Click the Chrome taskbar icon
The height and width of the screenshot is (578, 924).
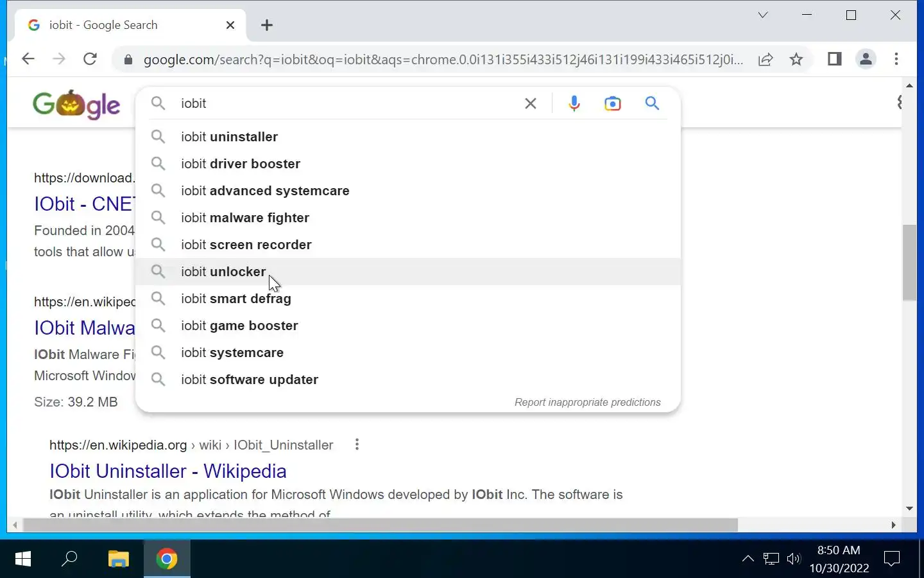click(167, 559)
